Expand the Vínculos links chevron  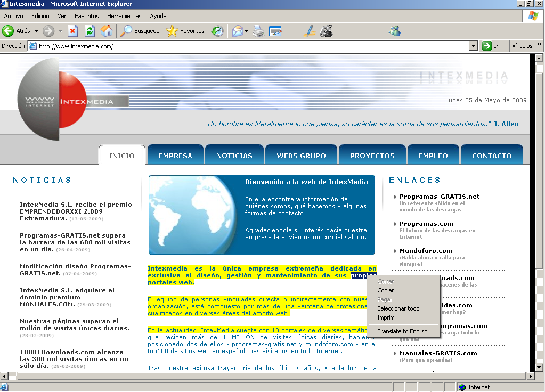point(539,44)
